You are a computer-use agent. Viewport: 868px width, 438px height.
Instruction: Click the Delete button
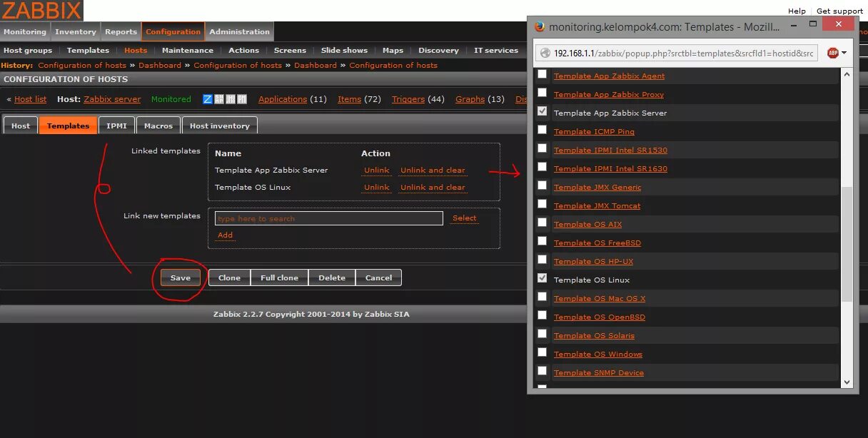click(332, 277)
